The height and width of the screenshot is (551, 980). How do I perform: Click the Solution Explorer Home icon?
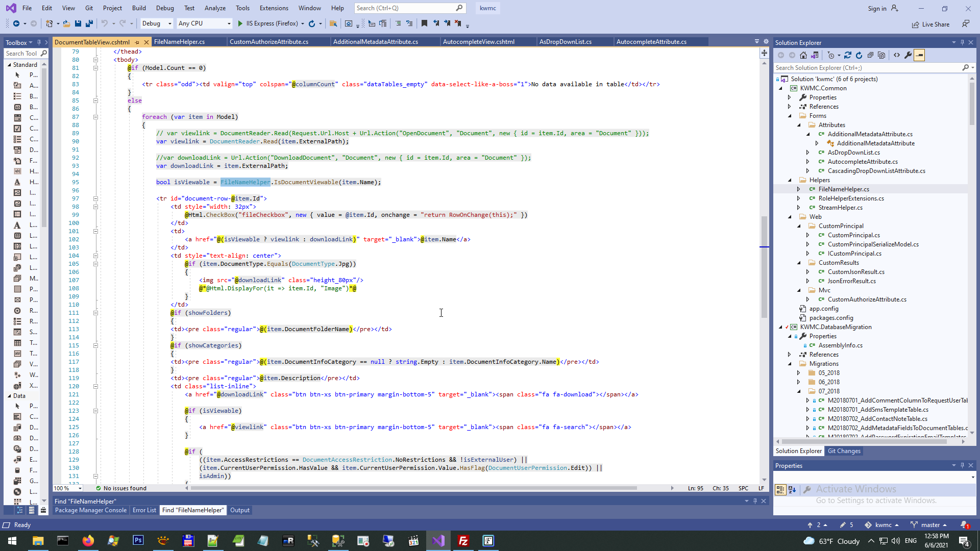point(803,55)
